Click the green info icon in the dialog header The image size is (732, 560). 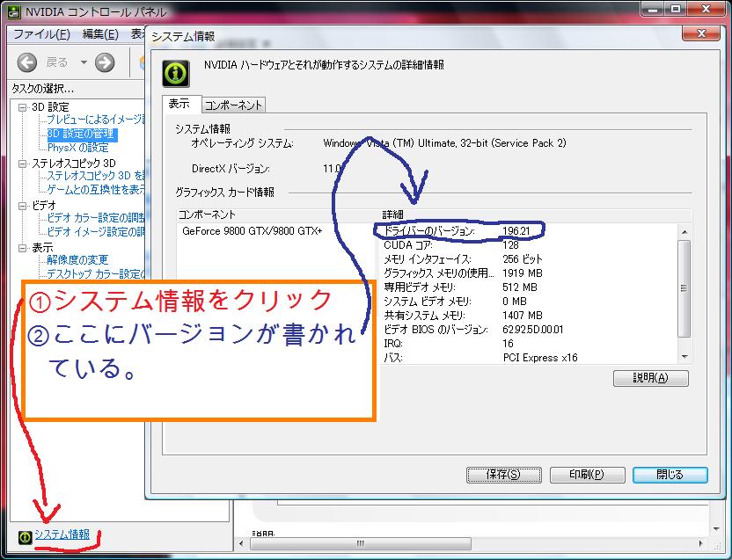(x=176, y=73)
